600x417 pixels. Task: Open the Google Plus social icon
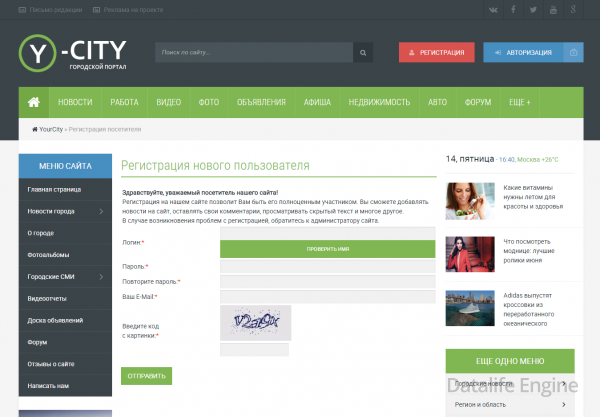coord(573,10)
